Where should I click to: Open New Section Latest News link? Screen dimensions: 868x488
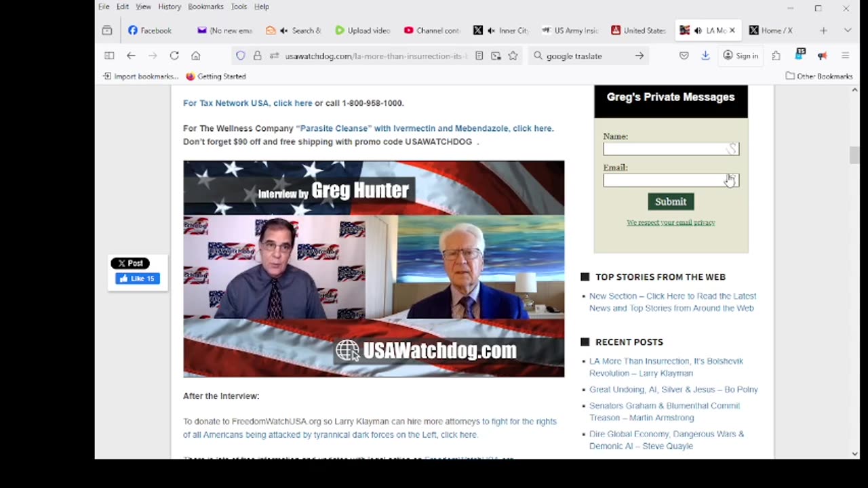tap(673, 302)
